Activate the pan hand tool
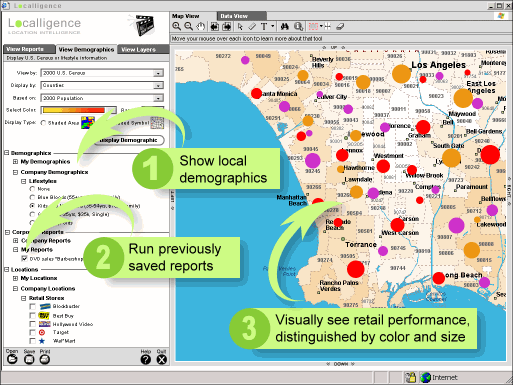Screen dimensions: 513x385 coord(200,26)
